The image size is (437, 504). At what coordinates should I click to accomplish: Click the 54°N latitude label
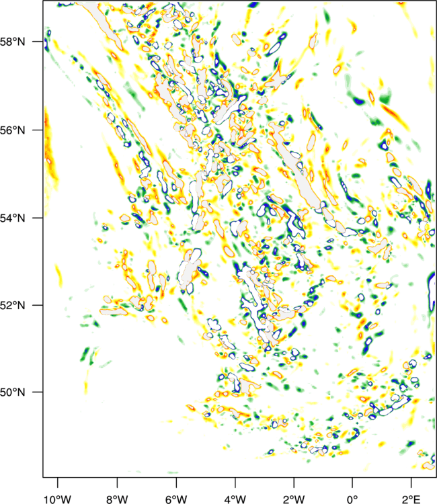(x=12, y=218)
